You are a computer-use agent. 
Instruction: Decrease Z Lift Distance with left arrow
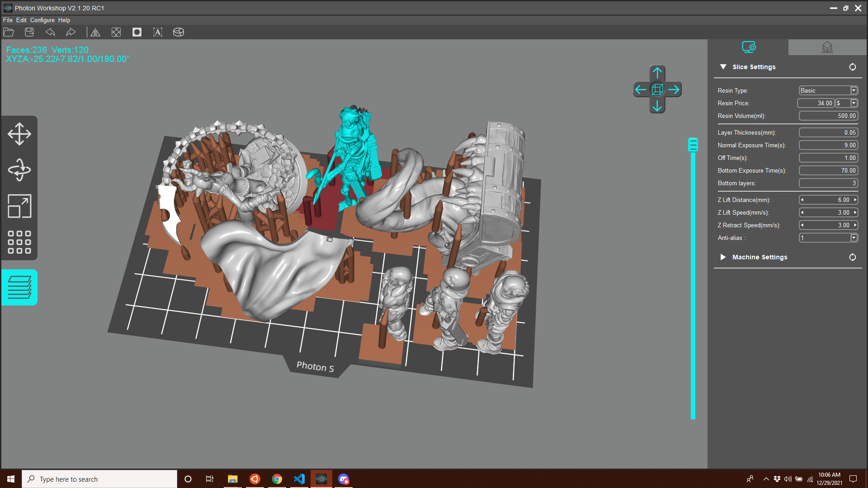point(802,200)
